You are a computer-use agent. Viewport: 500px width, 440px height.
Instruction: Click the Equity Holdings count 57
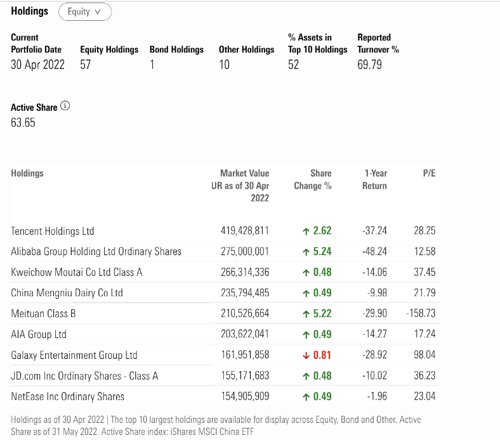pyautogui.click(x=85, y=65)
